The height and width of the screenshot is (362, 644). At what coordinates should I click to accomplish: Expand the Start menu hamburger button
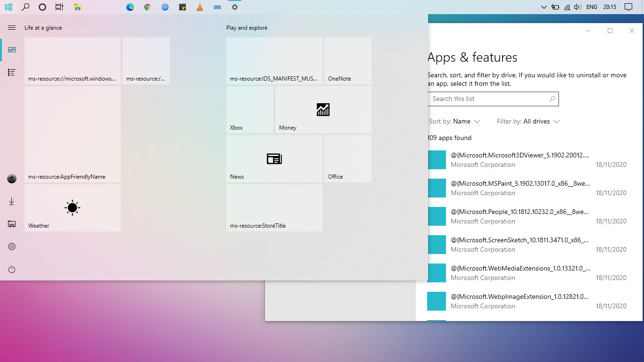tap(12, 28)
